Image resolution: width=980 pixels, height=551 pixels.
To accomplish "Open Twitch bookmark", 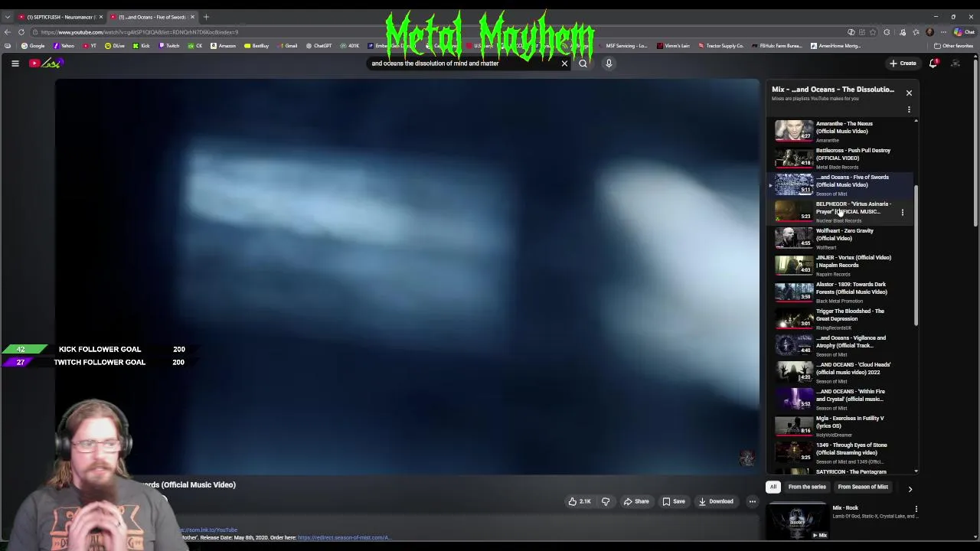I will coord(169,46).
